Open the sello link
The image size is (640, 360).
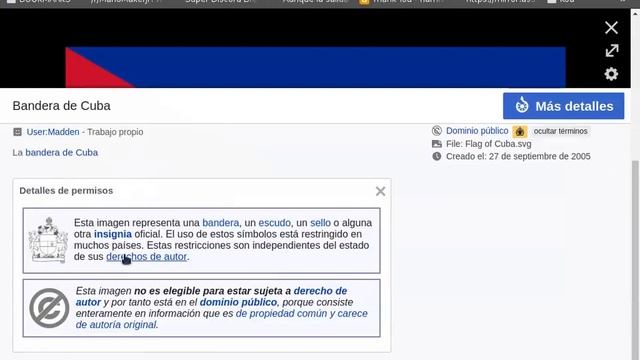click(x=320, y=223)
